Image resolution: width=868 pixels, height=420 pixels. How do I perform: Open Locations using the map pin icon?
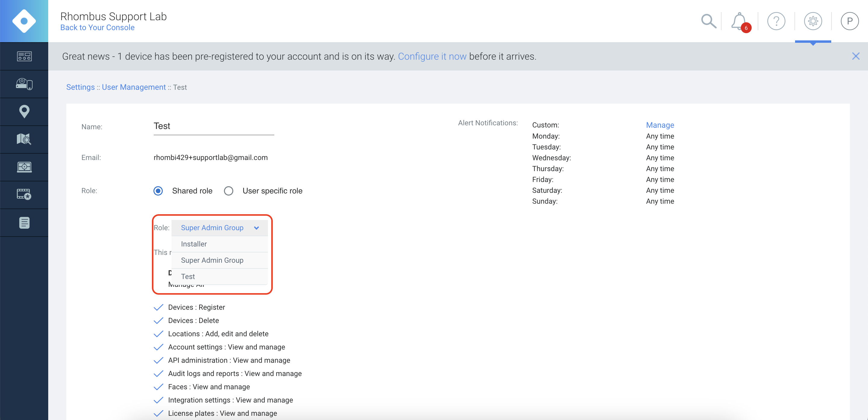coord(24,111)
